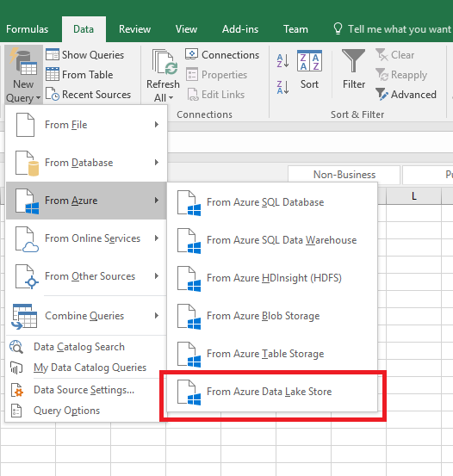Click the Combine Queries tables icon
Screen dimensions: 453x476
click(24, 316)
